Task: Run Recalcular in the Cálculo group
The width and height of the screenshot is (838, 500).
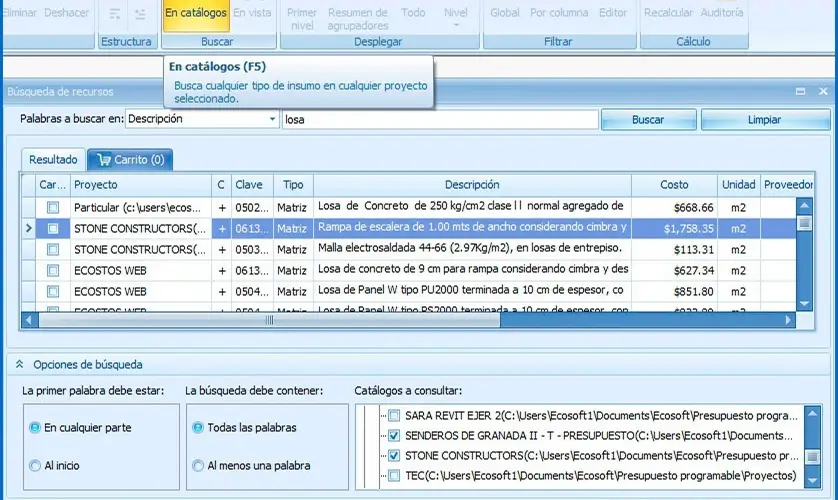Action: pos(669,14)
